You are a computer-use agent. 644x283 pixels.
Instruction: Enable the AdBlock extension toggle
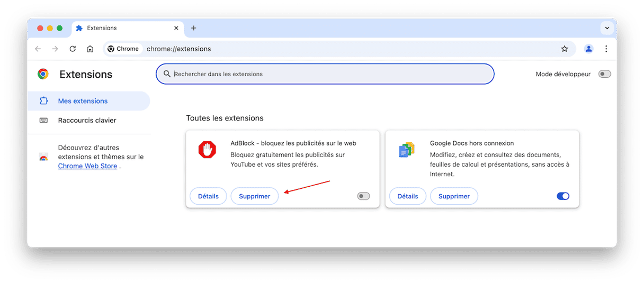pos(363,196)
